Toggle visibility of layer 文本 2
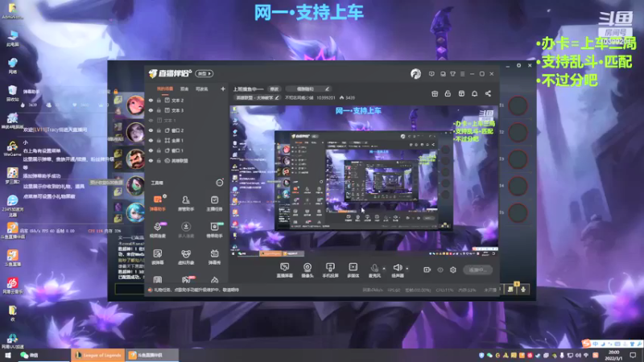The height and width of the screenshot is (362, 644). [151, 100]
